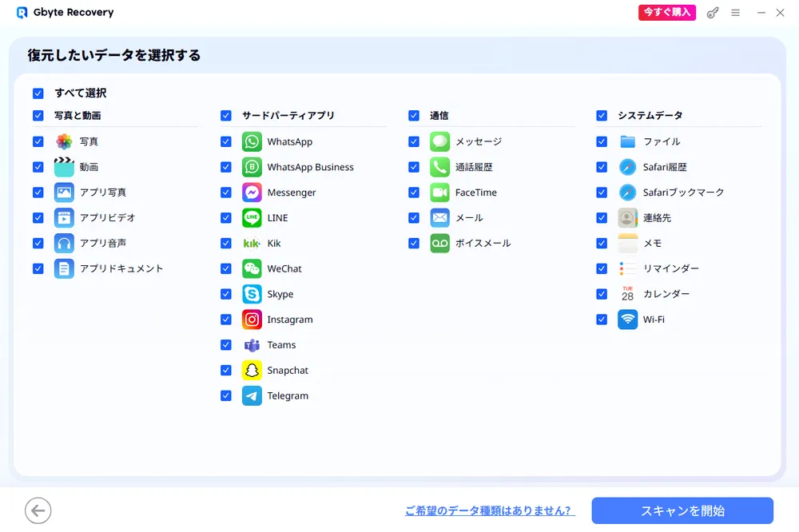Toggle the システムデータ category checkbox
Viewport: 799px width, 532px height.
pyautogui.click(x=602, y=116)
